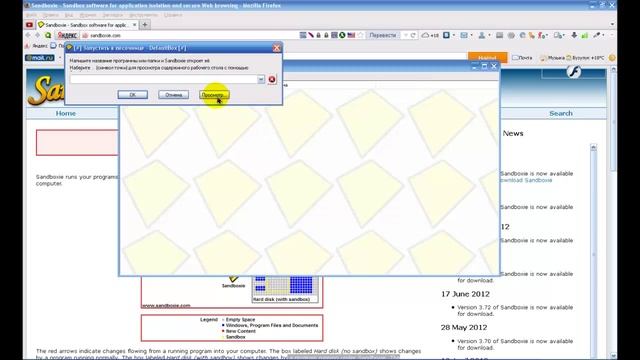Viewport: 640px width, 360px height.
Task: Click the user profile toolbar icon
Action: click(482, 36)
